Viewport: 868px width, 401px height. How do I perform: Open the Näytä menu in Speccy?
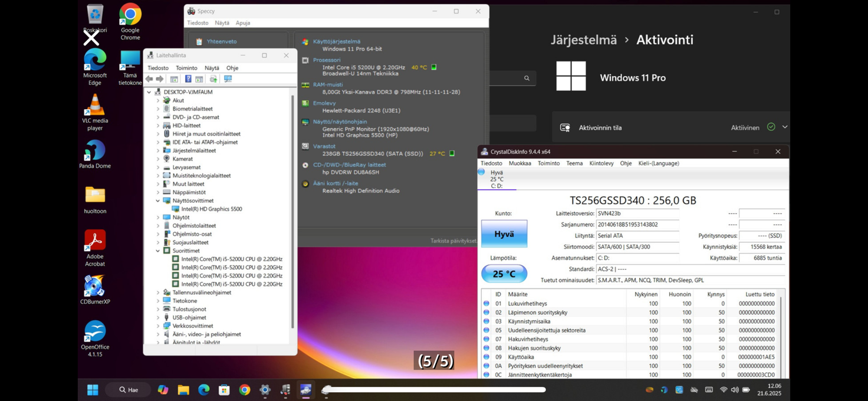tap(222, 23)
